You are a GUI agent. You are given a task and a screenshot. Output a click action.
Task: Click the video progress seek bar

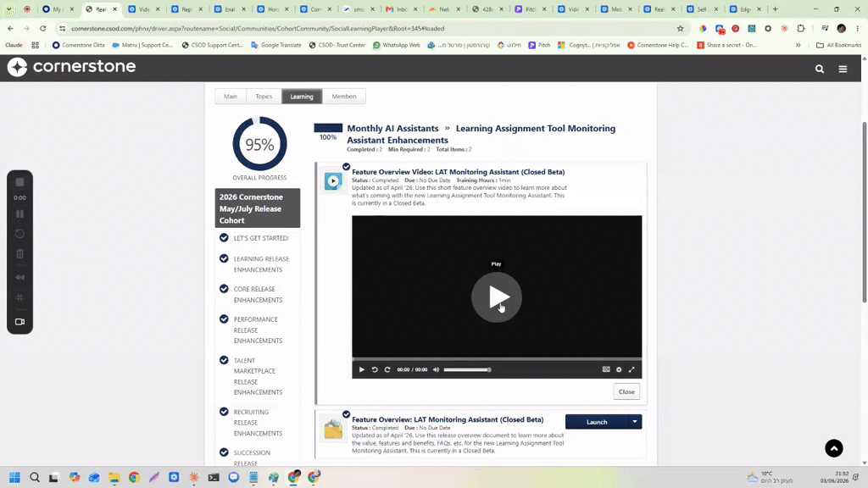coord(497,359)
